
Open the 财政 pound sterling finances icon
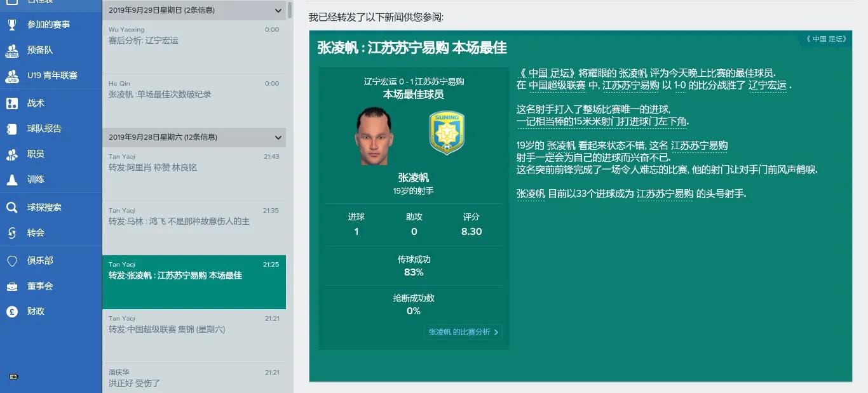(11, 312)
